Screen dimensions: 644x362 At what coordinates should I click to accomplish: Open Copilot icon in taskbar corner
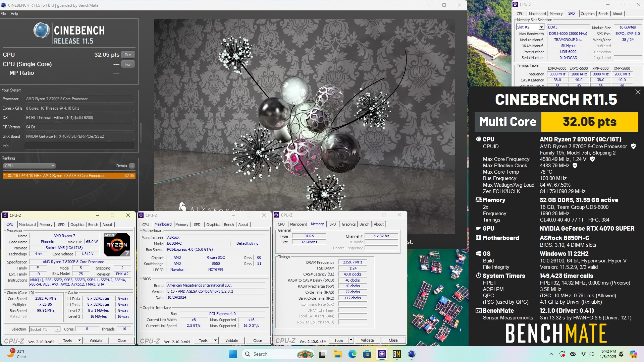633,354
